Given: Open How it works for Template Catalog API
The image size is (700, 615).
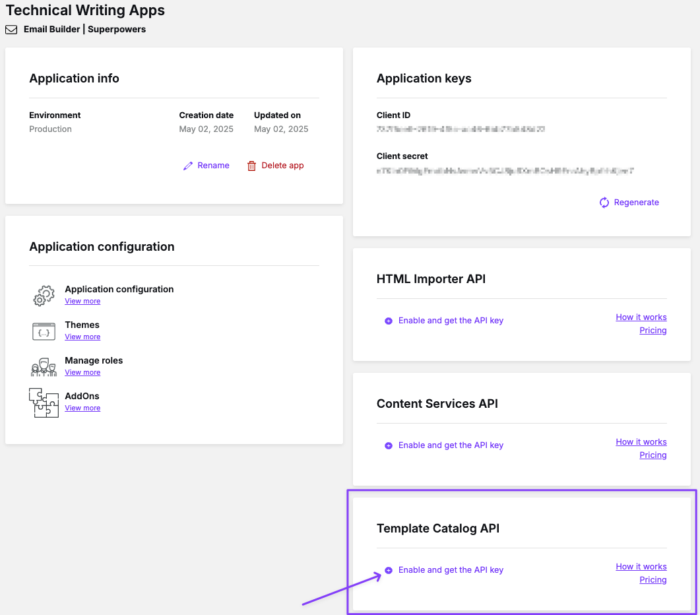Looking at the screenshot, I should pyautogui.click(x=641, y=567).
